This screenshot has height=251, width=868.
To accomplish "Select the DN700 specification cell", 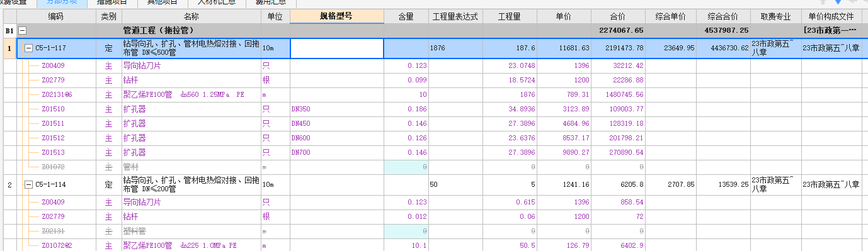I will 336,152.
